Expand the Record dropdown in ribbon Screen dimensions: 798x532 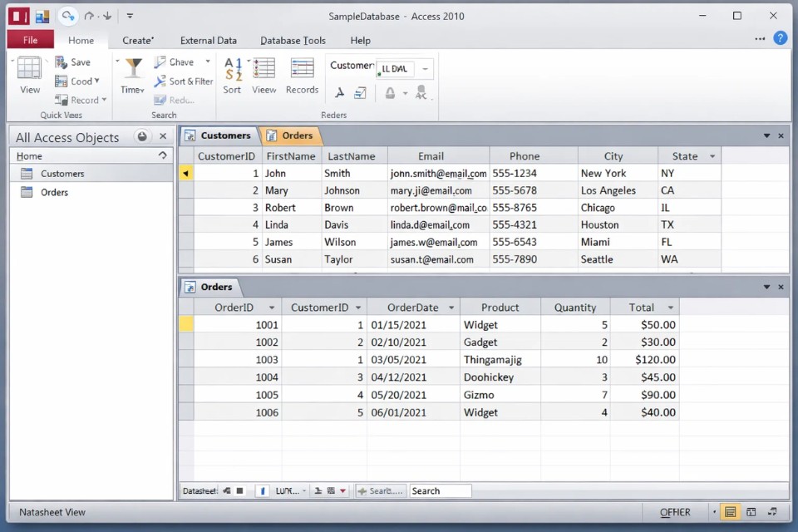point(104,101)
